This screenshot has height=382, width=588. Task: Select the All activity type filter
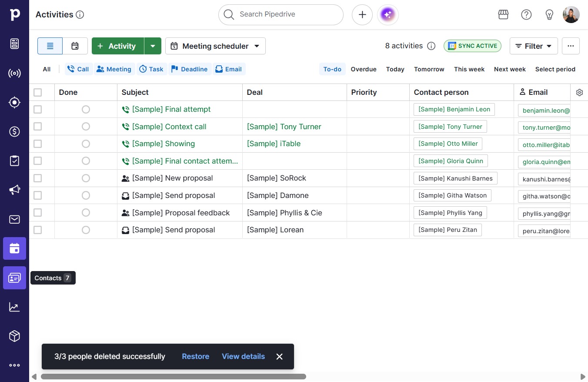(x=47, y=69)
